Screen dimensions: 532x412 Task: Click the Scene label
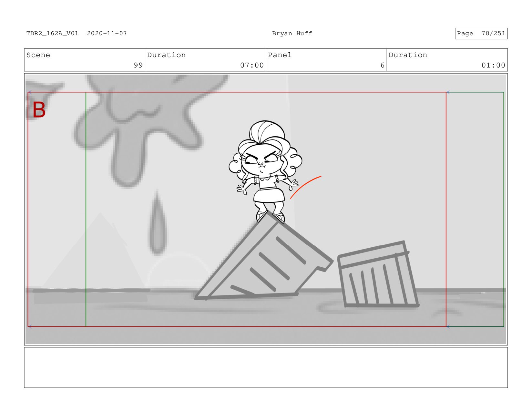point(38,55)
